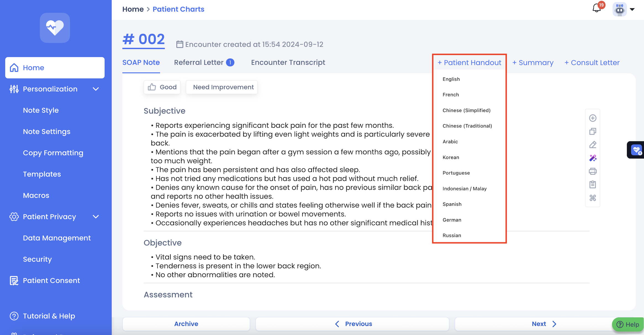Click the Archive button

pyautogui.click(x=186, y=324)
